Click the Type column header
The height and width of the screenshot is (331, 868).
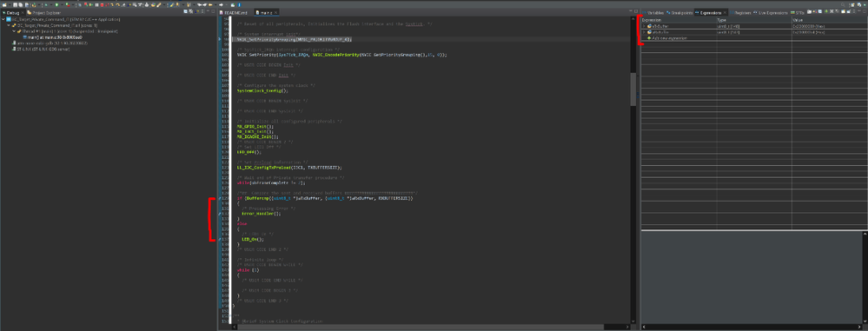[x=754, y=20]
